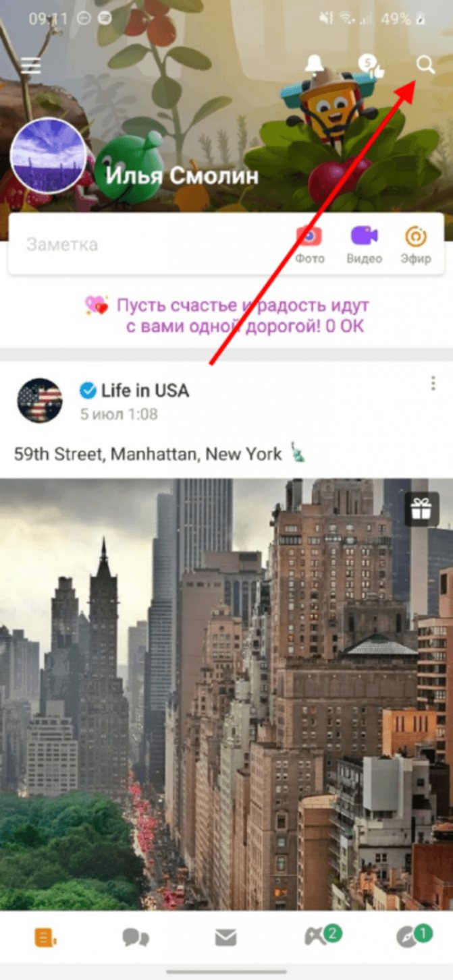453x980 pixels.
Task: Tap the search magnifier icon
Action: coord(425,65)
